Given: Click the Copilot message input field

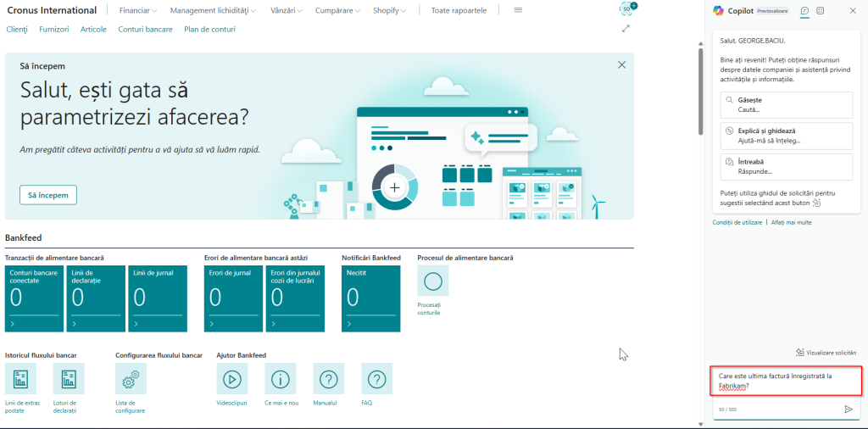Looking at the screenshot, I should pos(787,381).
